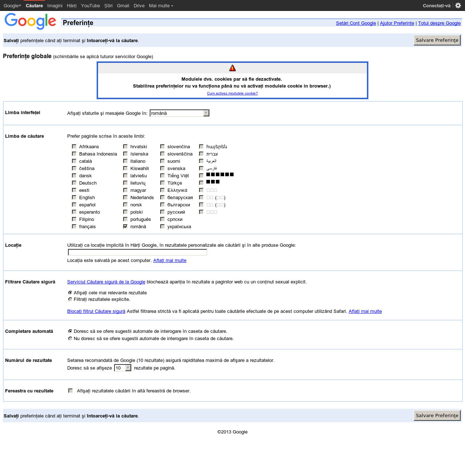Viewport: 465px width, 476px height.
Task: Open Serviciul Căutare sigură de la Google link
Action: coord(106,282)
